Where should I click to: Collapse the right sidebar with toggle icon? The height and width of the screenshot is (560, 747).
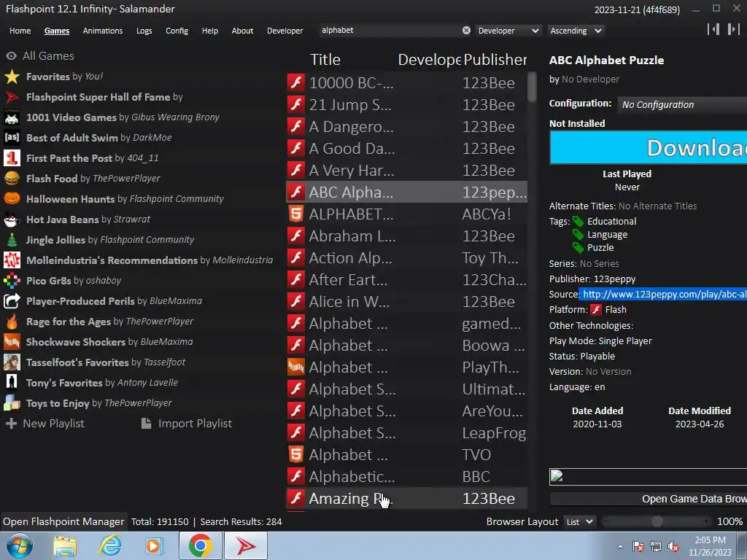click(x=734, y=29)
